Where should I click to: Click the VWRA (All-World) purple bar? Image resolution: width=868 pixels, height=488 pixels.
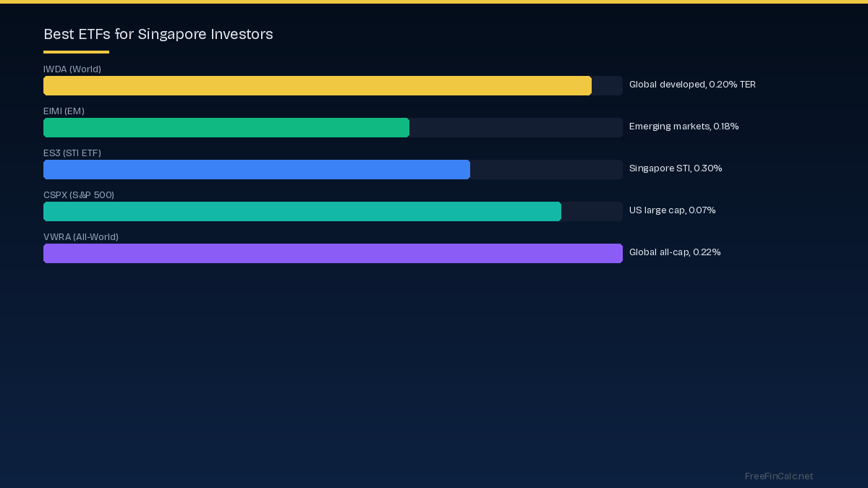click(x=333, y=253)
